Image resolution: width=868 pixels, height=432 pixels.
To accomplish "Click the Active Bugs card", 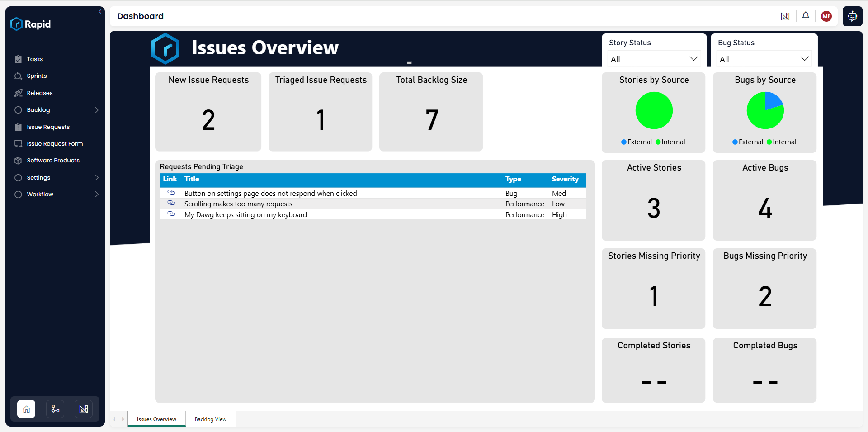I will (765, 200).
